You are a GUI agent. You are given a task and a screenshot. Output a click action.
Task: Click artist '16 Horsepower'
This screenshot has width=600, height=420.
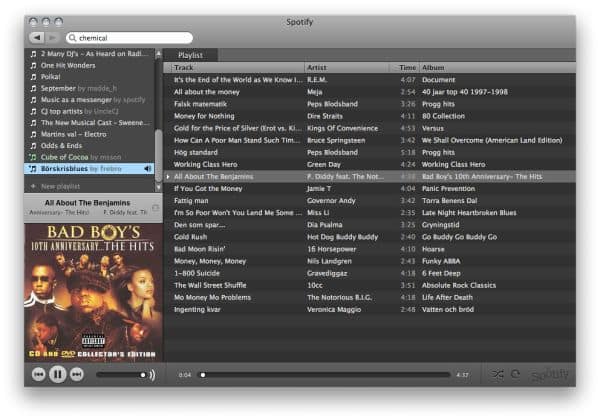[331, 249]
